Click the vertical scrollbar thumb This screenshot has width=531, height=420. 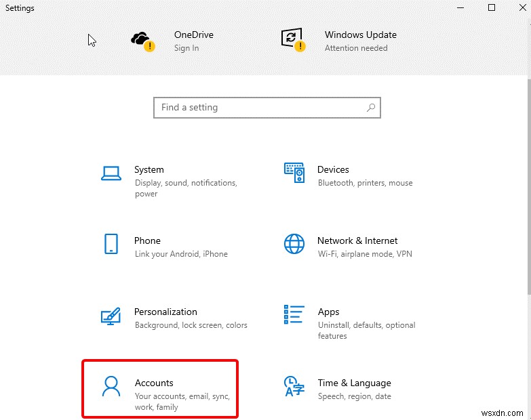click(x=529, y=187)
